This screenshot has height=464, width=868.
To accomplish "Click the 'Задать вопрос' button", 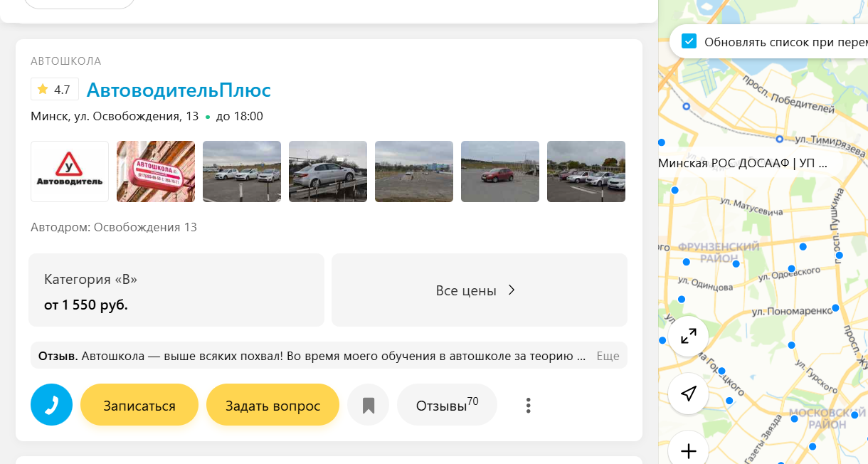I will click(272, 405).
